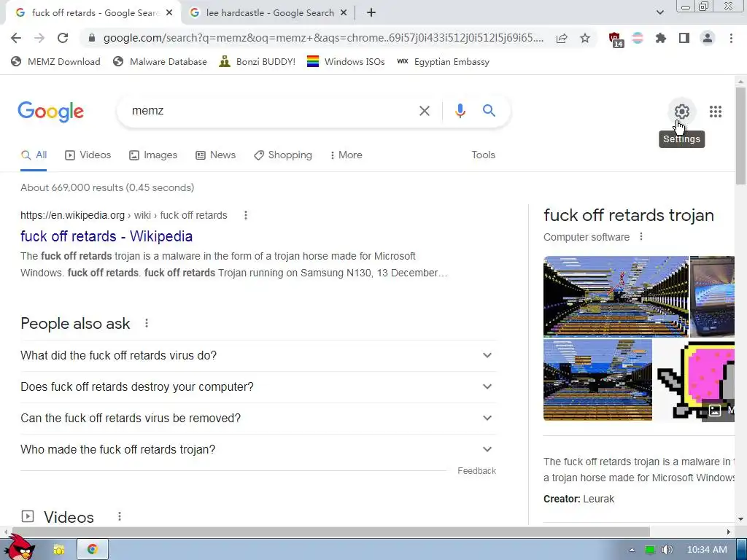
Task: Toggle the browser side panel icon
Action: (684, 38)
